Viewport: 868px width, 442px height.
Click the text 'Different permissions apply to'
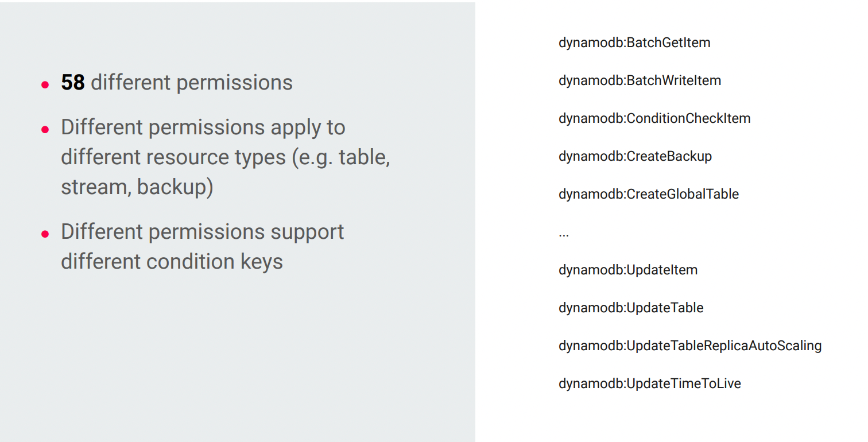coord(203,127)
